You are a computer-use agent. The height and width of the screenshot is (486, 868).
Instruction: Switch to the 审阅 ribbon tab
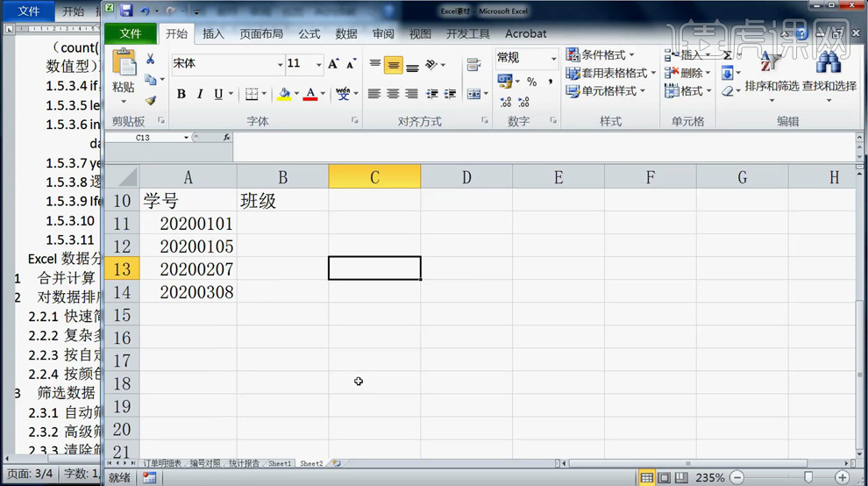tap(383, 34)
